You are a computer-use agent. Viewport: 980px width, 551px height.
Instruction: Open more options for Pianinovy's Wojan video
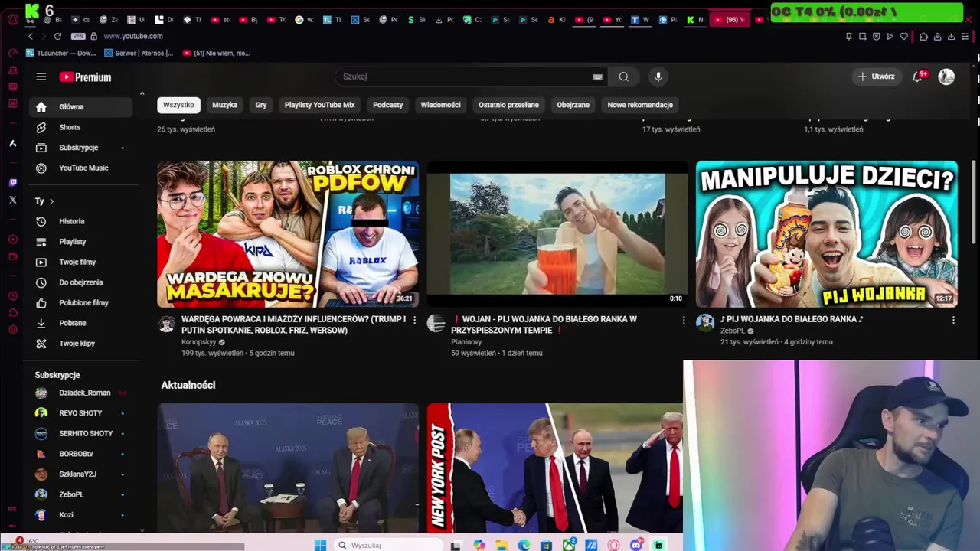tap(684, 320)
